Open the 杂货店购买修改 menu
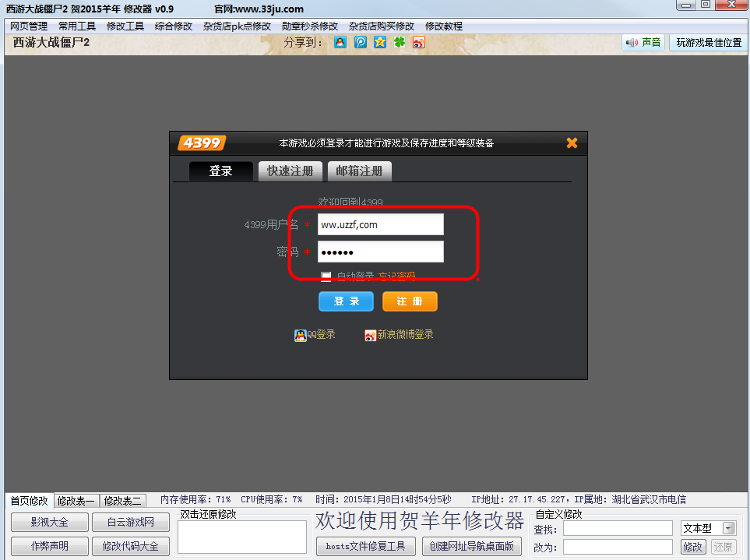This screenshot has height=560, width=750. point(381,26)
